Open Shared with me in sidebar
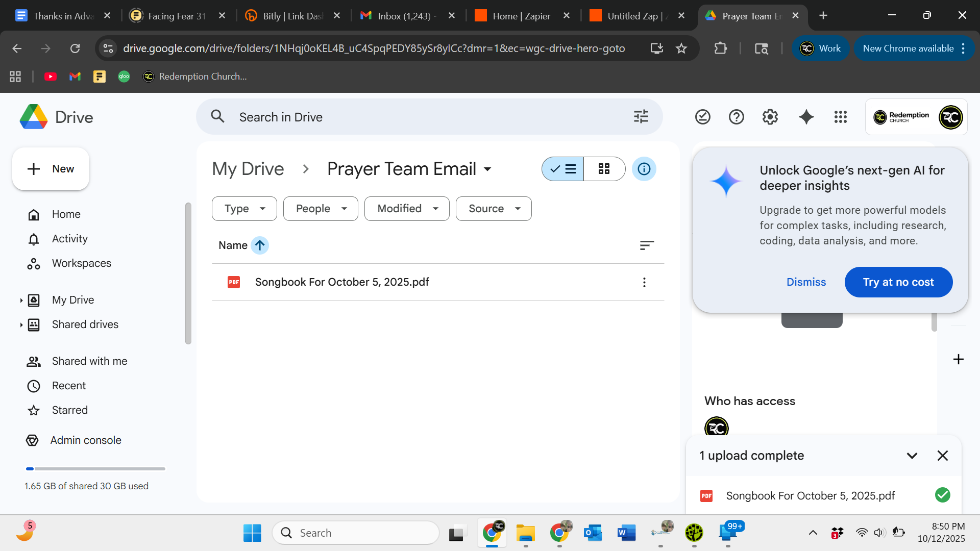980x551 pixels. click(x=89, y=361)
